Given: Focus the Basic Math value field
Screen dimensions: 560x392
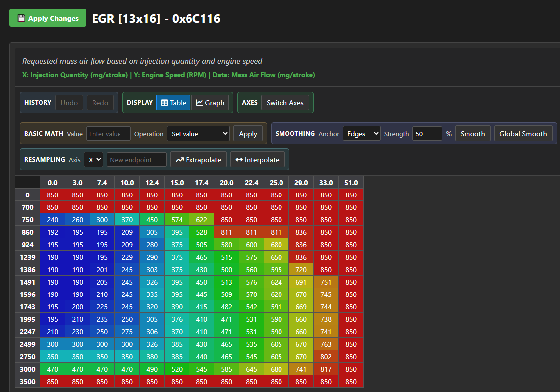Looking at the screenshot, I should click(108, 134).
